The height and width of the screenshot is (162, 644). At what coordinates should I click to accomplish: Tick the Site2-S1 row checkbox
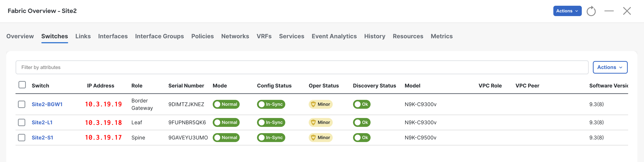point(22,137)
